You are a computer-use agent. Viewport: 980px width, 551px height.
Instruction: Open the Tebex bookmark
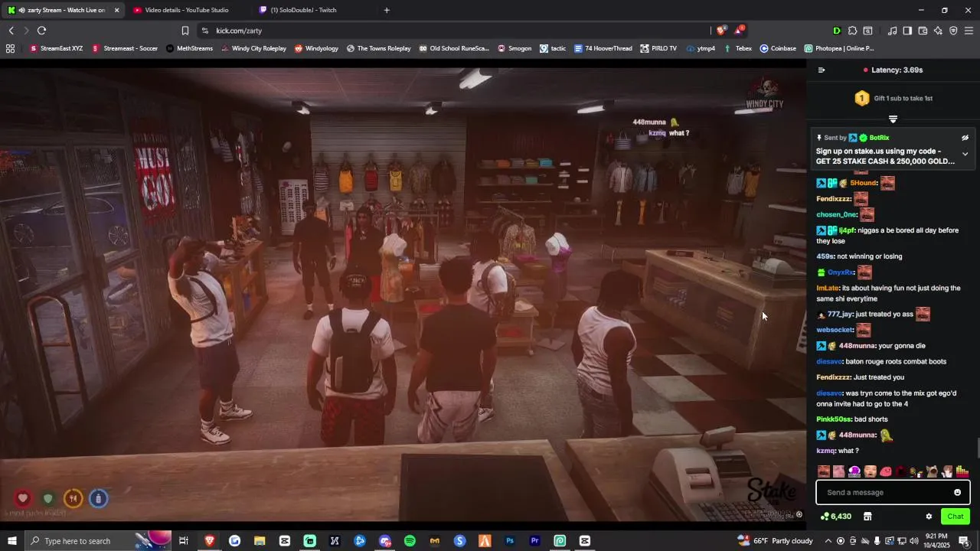click(738, 48)
